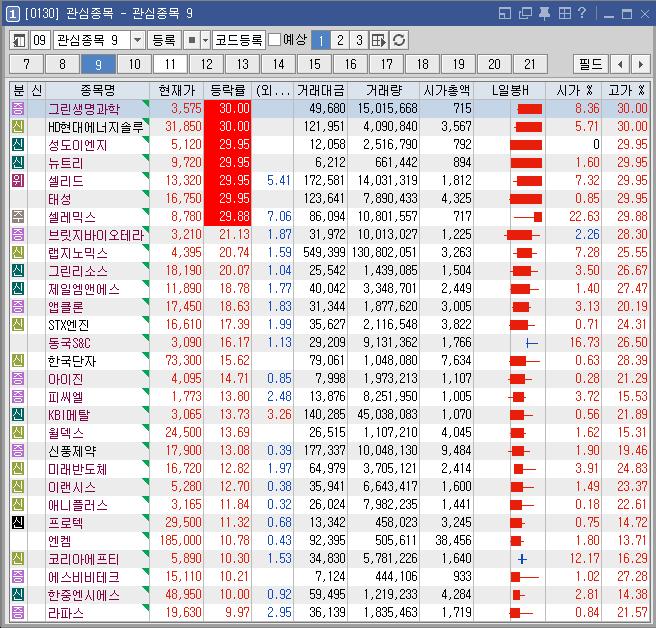
Task: Click the 신 badge of 성도이엔지 row
Action: [x=18, y=144]
